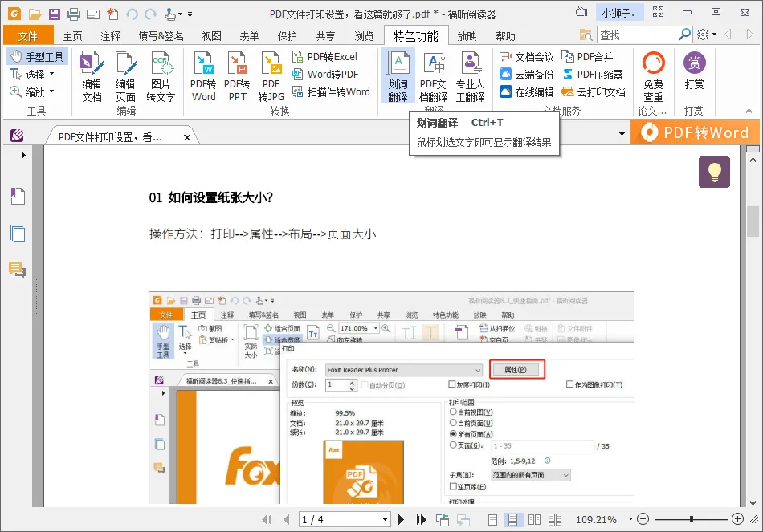
Task: Expand the left navigation panel arrow
Action: coord(23,156)
